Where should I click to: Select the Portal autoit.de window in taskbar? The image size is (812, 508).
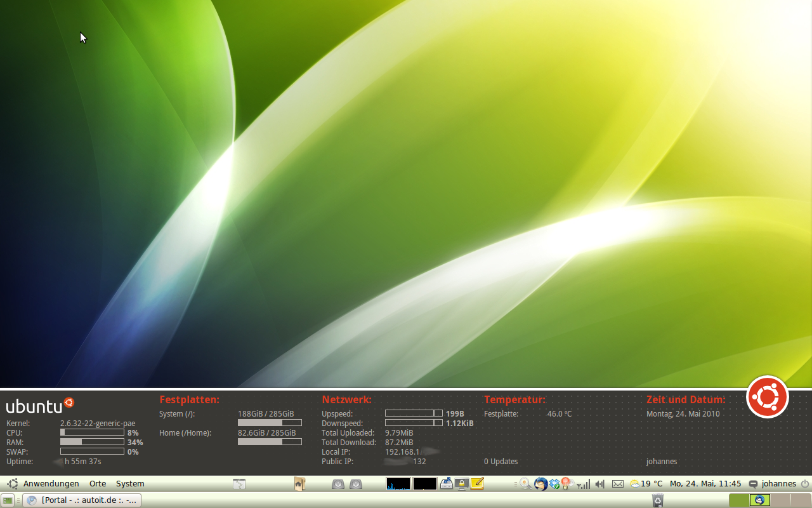coord(82,500)
